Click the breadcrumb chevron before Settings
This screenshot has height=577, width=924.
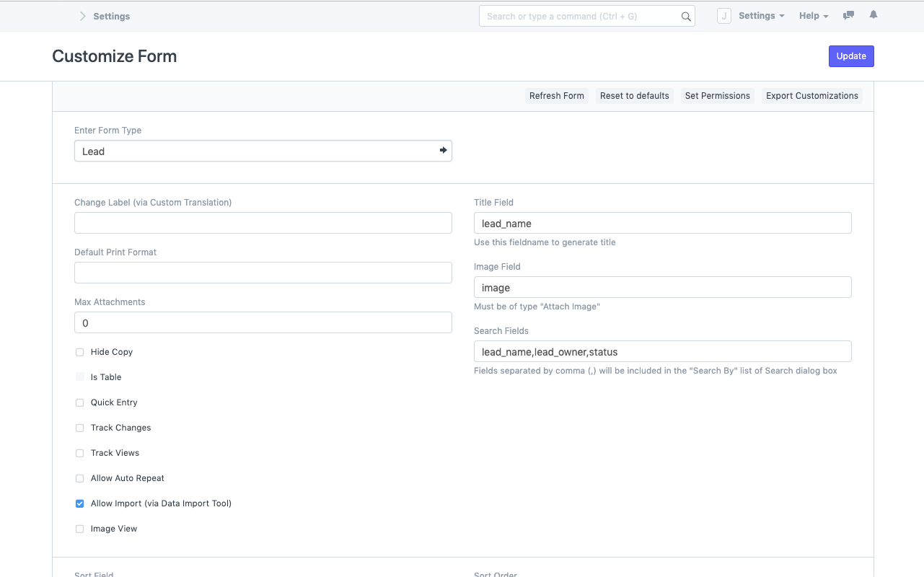[x=83, y=16]
